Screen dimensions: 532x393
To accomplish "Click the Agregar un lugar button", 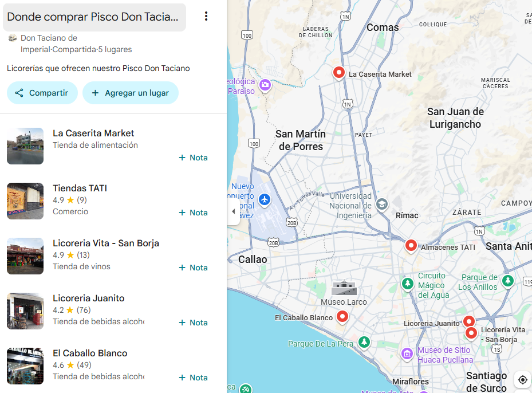I will pos(131,93).
